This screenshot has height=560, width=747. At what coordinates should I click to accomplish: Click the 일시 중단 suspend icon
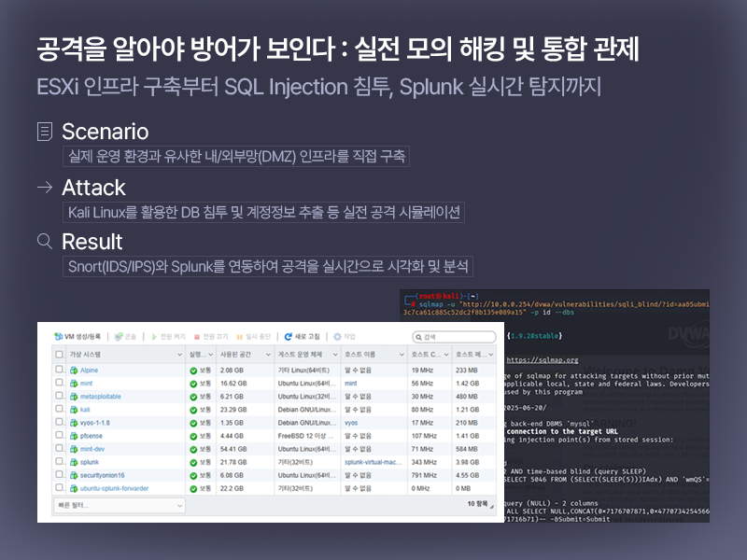click(x=241, y=336)
